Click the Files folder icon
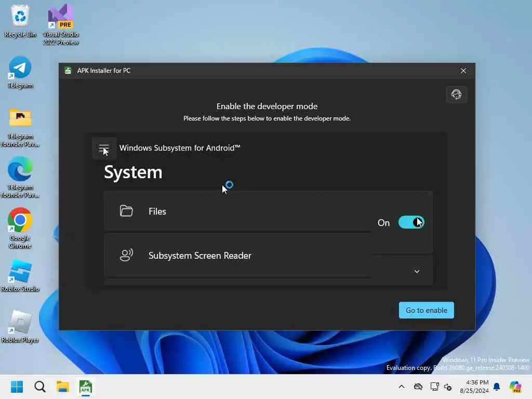The width and height of the screenshot is (532, 399). (x=126, y=211)
